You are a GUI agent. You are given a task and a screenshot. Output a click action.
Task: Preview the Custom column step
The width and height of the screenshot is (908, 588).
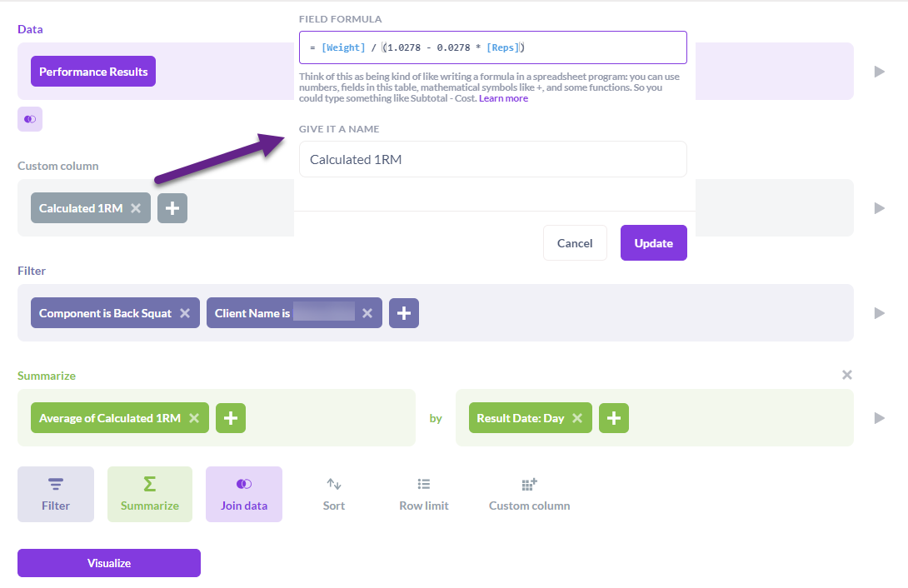[x=880, y=208]
